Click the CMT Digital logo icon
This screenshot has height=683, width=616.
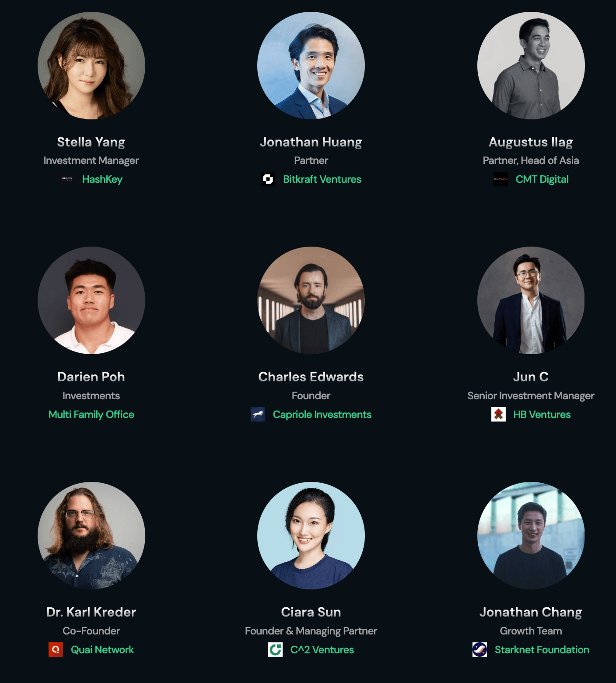(x=500, y=179)
